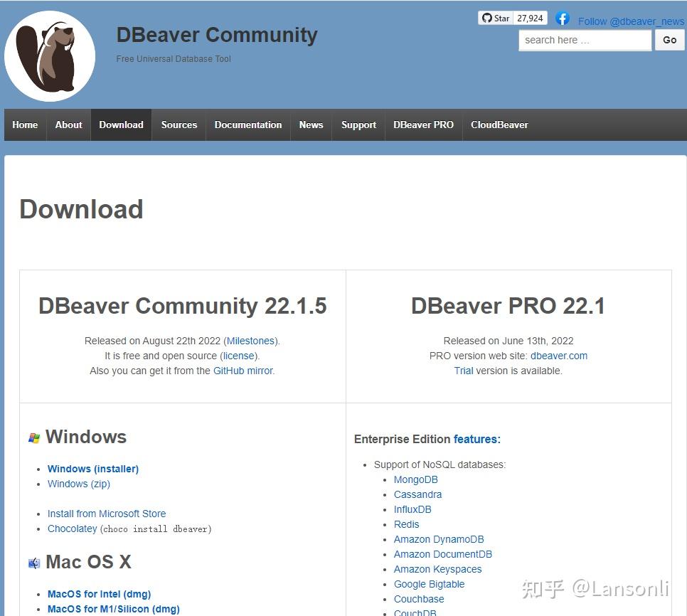Click the Facebook icon
Image resolution: width=687 pixels, height=616 pixels.
[x=563, y=18]
